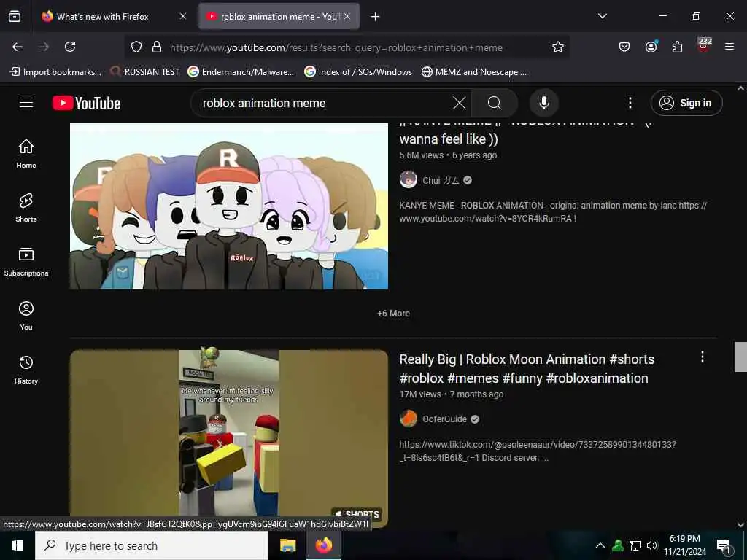
Task: Open the Kanye meme video thumbnail
Action: click(229, 206)
